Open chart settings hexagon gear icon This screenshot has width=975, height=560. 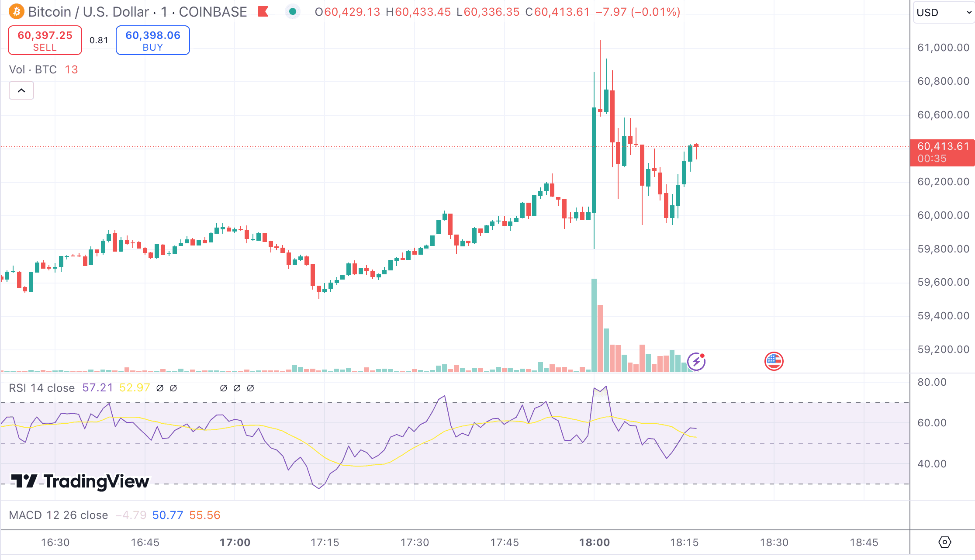coord(944,542)
